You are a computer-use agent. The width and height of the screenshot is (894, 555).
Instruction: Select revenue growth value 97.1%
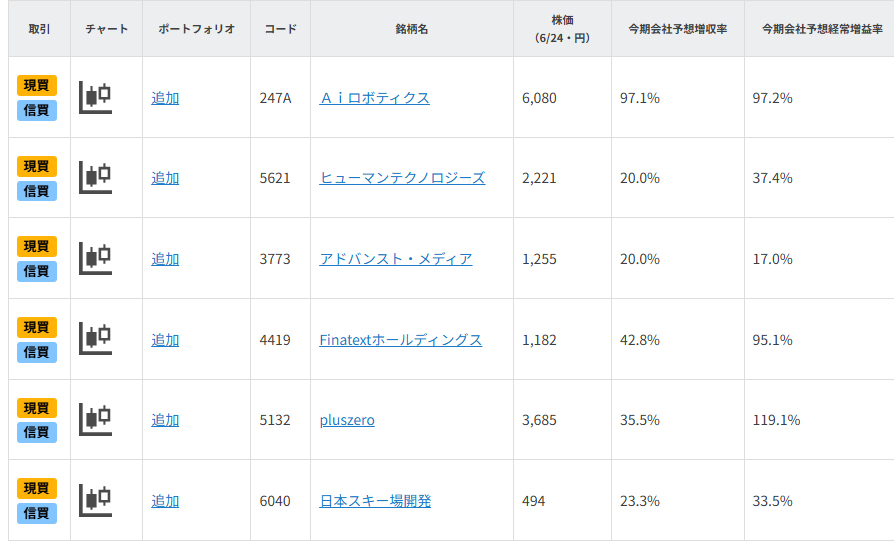point(640,98)
